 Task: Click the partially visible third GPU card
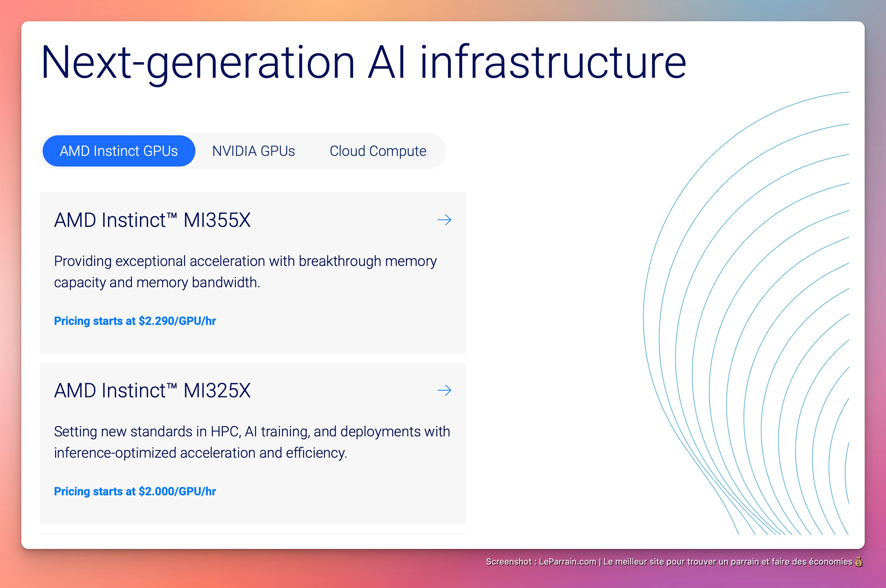click(x=253, y=534)
